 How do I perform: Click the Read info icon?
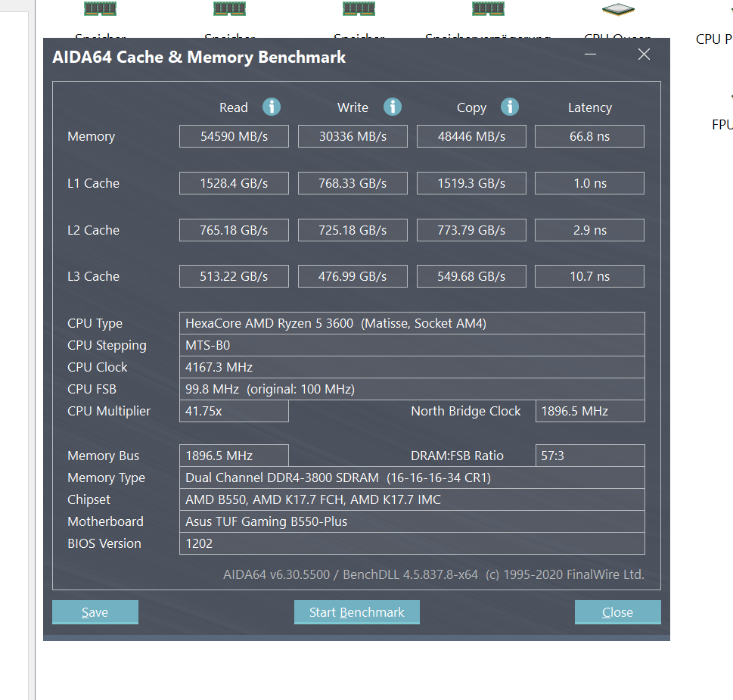(x=271, y=107)
